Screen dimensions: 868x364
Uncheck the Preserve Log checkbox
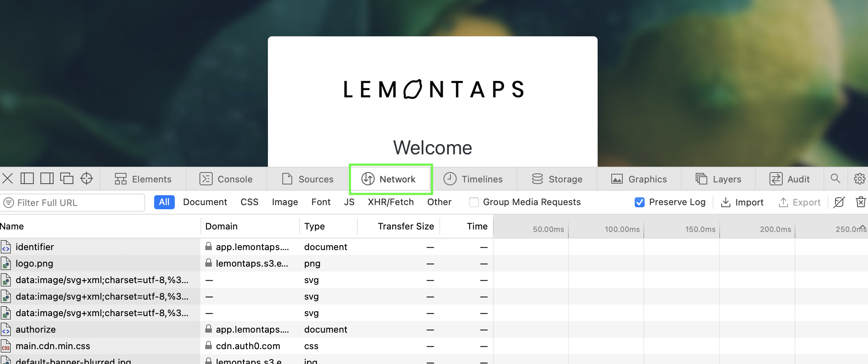[640, 202]
